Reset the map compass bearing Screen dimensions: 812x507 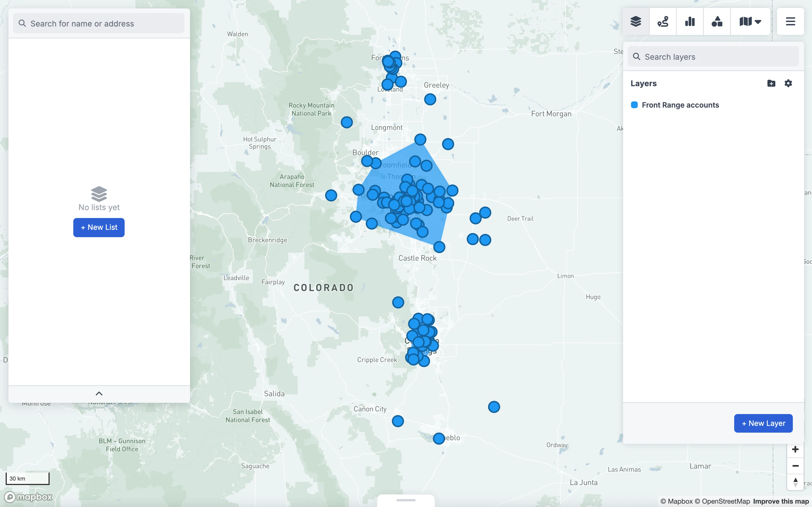tap(795, 482)
